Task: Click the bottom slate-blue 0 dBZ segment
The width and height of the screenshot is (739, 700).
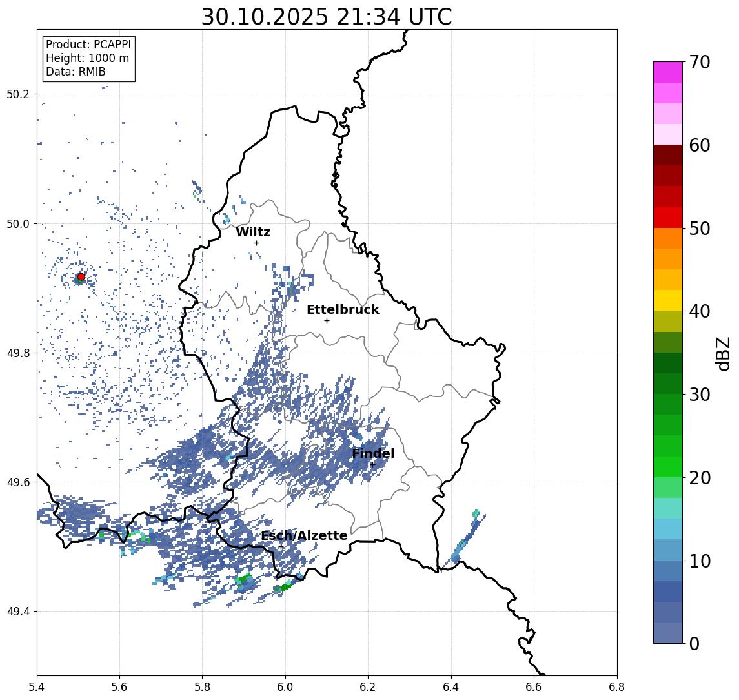Action: point(667,633)
